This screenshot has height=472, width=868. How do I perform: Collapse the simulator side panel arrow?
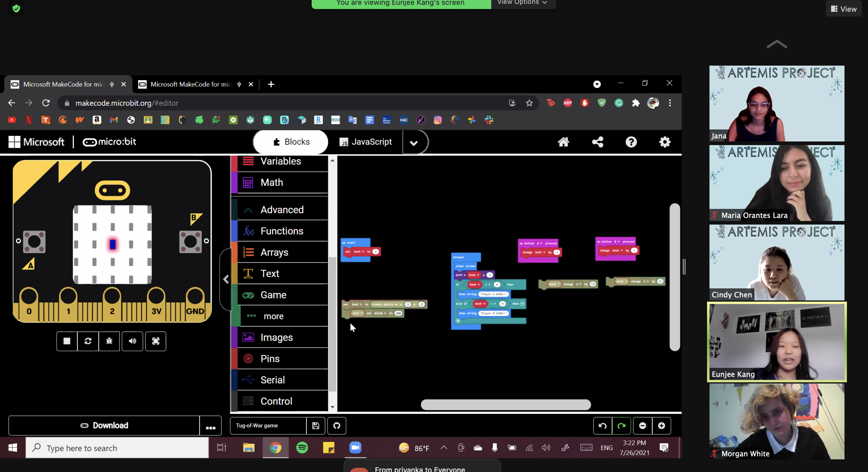226,279
